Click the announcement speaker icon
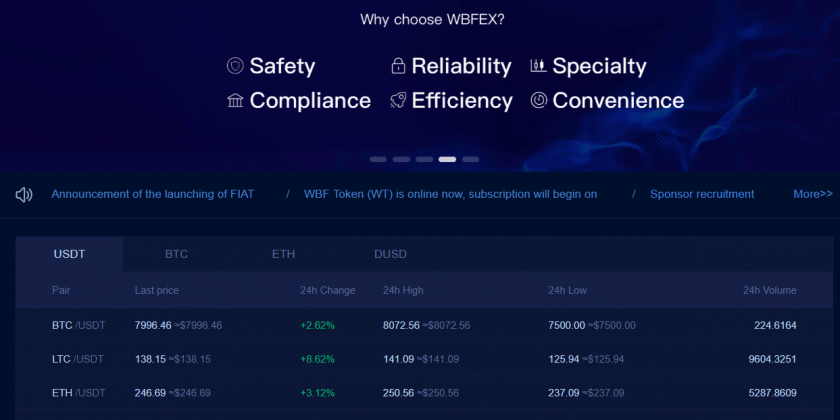 click(x=24, y=194)
